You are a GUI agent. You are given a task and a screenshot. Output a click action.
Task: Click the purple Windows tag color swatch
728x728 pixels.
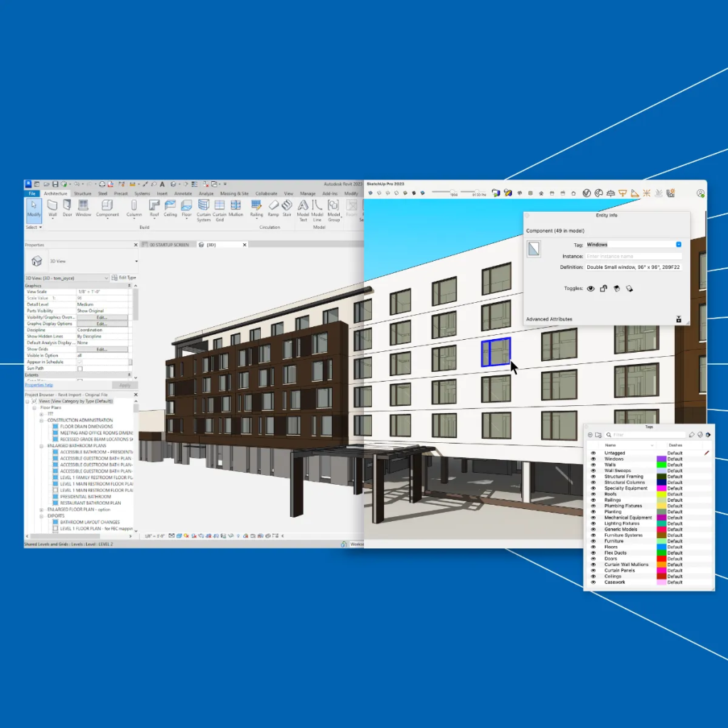pyautogui.click(x=661, y=459)
